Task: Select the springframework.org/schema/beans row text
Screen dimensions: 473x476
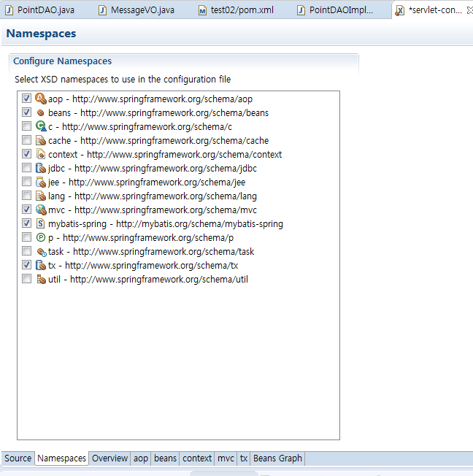Action: (158, 113)
